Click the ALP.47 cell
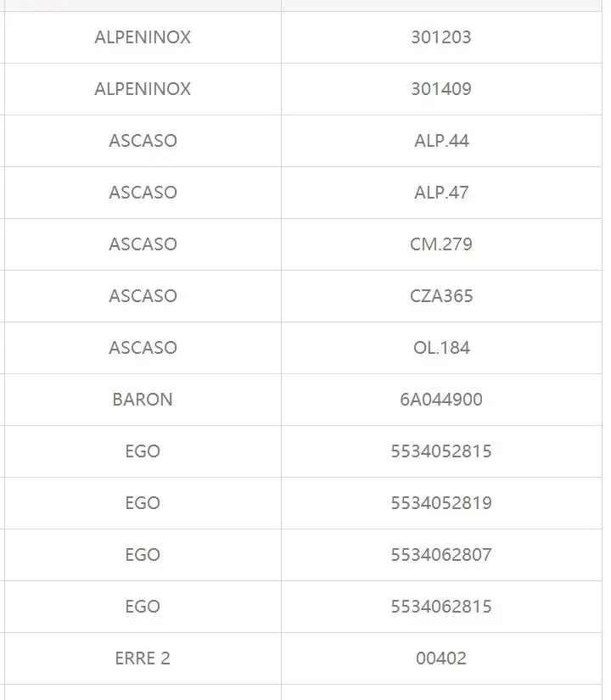The image size is (611, 700). point(441,193)
